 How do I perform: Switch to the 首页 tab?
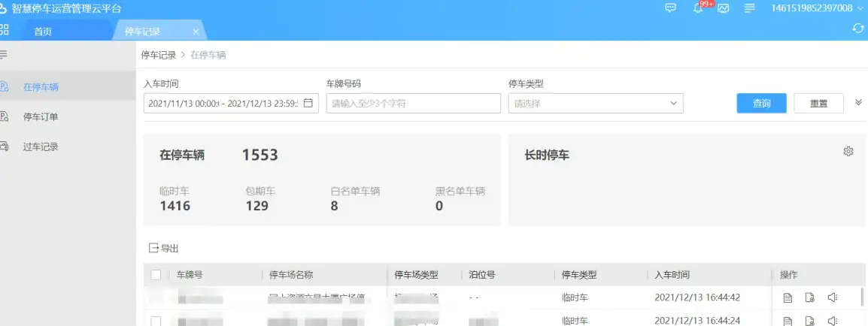[43, 32]
